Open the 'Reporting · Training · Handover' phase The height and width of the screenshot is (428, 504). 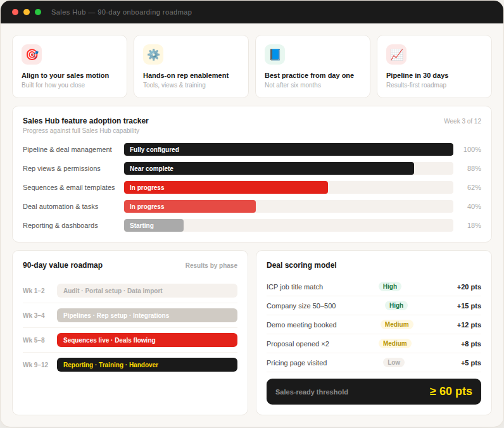pyautogui.click(x=148, y=365)
